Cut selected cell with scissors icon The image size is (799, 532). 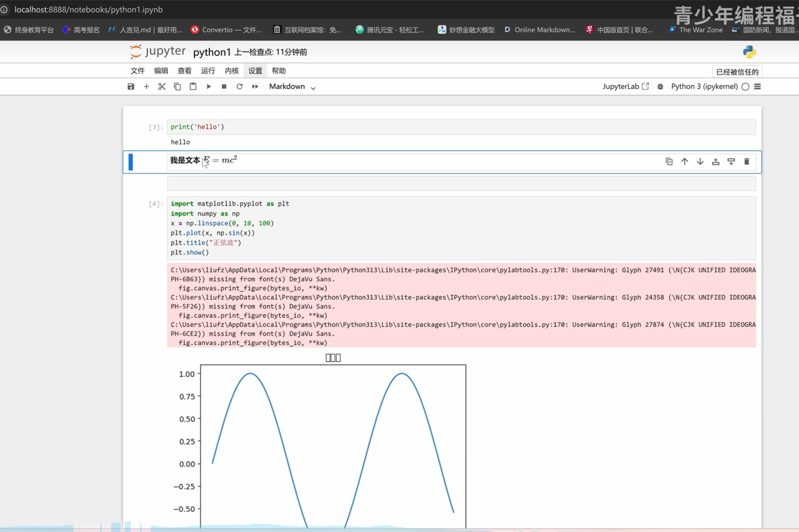pyautogui.click(x=162, y=87)
